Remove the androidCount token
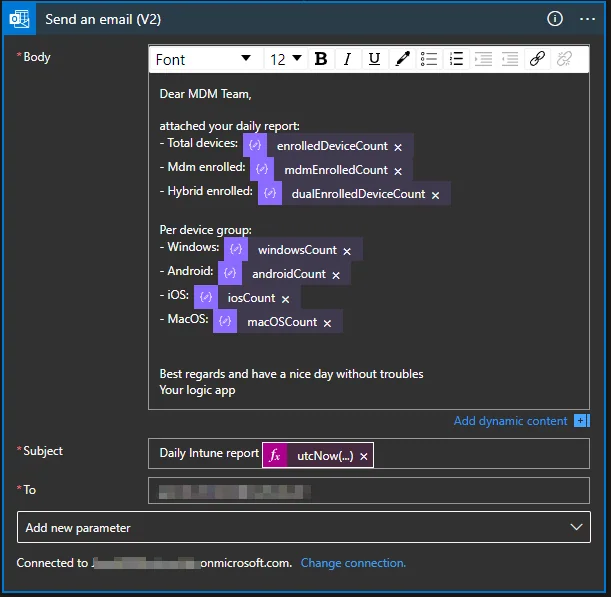 coord(336,275)
